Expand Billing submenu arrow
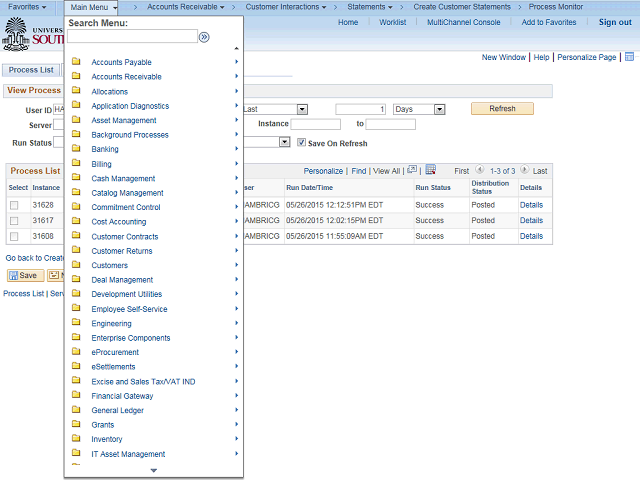This screenshot has width=640, height=480. coord(236,163)
